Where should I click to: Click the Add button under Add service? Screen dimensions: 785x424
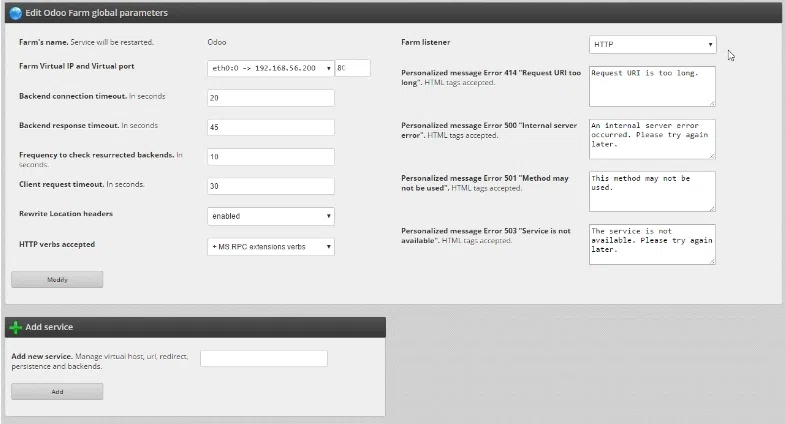coord(57,392)
